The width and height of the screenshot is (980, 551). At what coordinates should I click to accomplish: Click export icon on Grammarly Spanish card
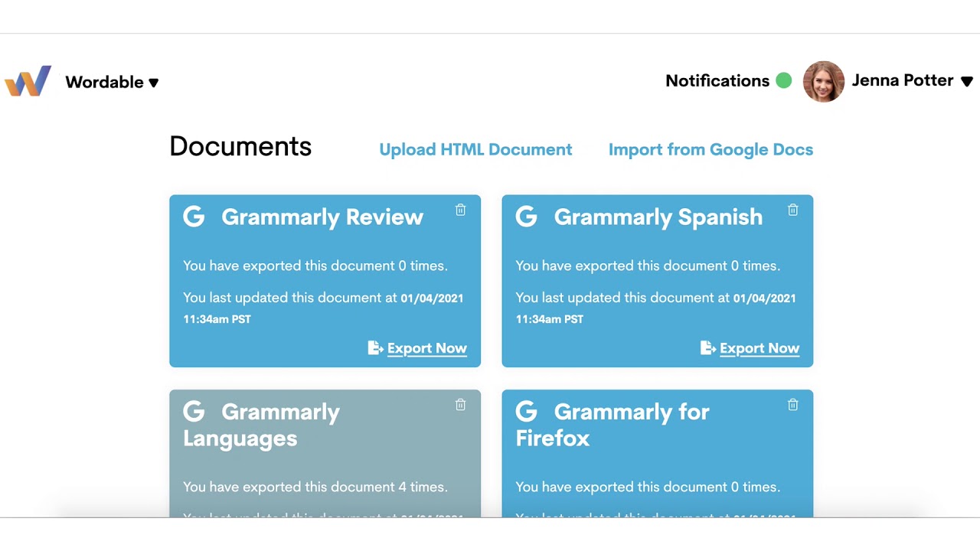coord(707,348)
